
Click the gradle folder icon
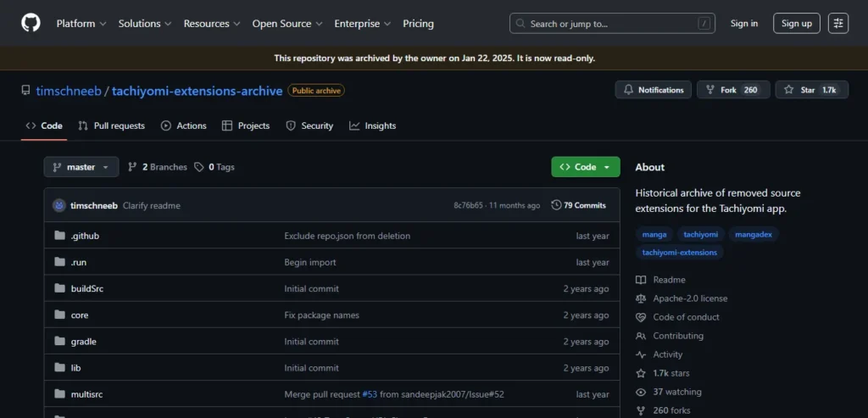[60, 341]
